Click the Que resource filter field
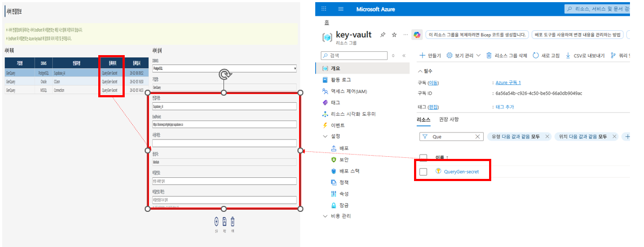This screenshot has height=247, width=644. point(451,137)
